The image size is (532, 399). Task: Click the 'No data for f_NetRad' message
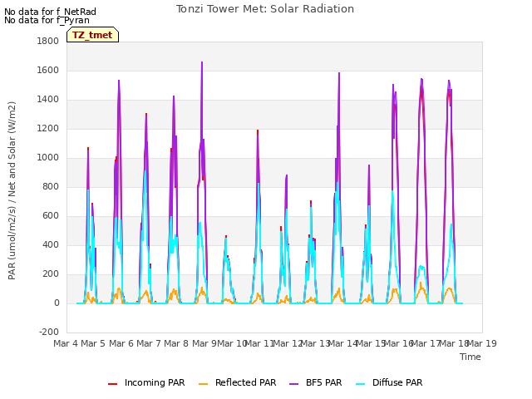50,12
